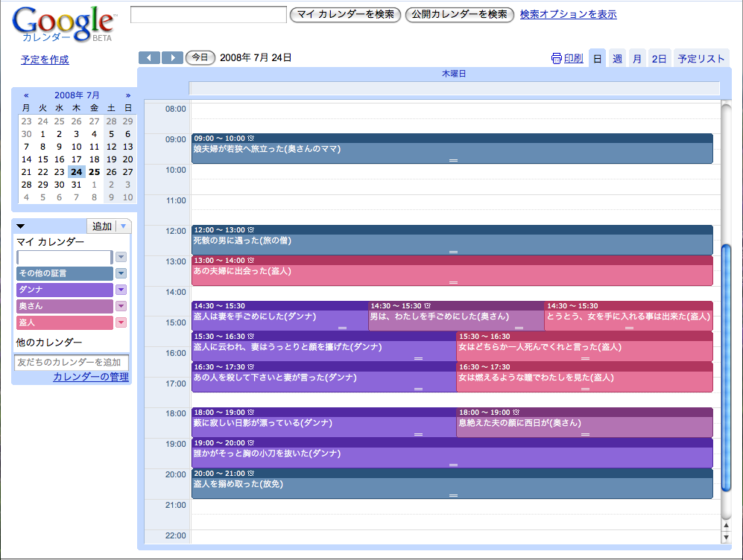Open event 盗人は妻を手ごめにした(ダンナ)
Viewport: 743px width, 560px height.
pyautogui.click(x=280, y=316)
